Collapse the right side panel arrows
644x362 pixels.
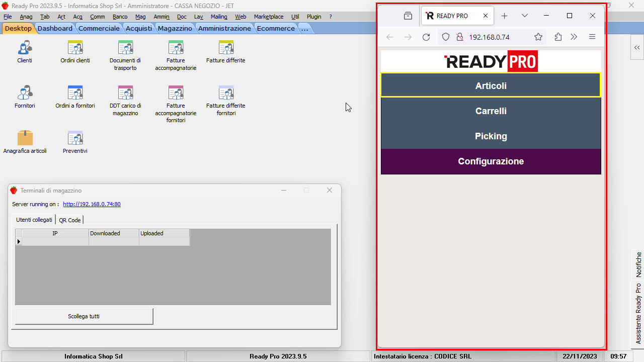pyautogui.click(x=637, y=47)
